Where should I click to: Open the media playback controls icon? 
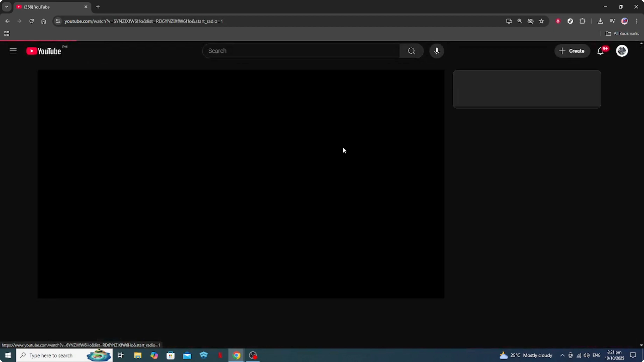[x=612, y=21]
